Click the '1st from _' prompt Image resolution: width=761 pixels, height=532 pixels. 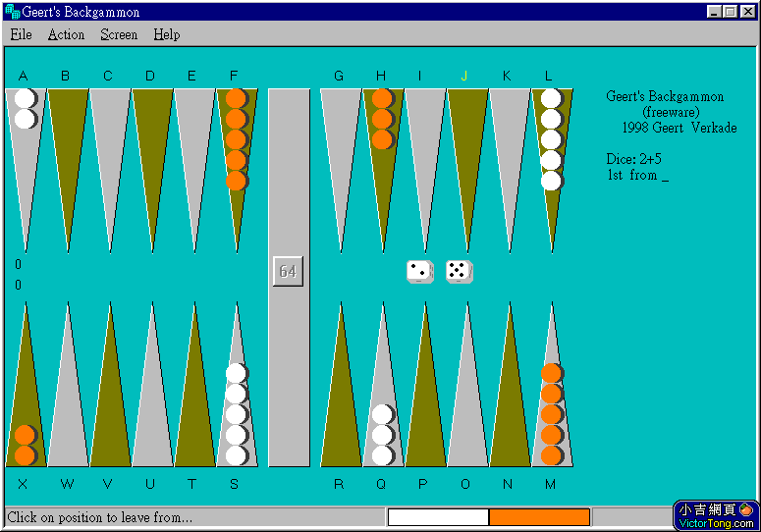coord(637,175)
